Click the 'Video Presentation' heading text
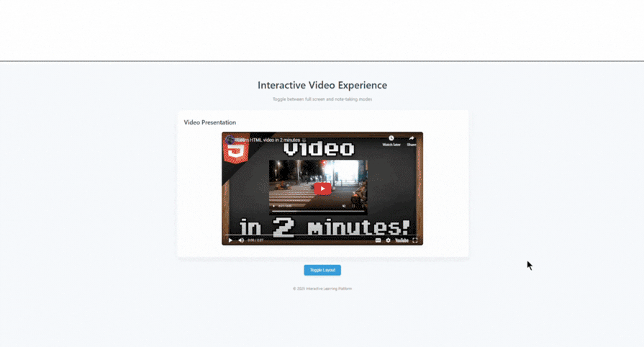 tap(210, 122)
